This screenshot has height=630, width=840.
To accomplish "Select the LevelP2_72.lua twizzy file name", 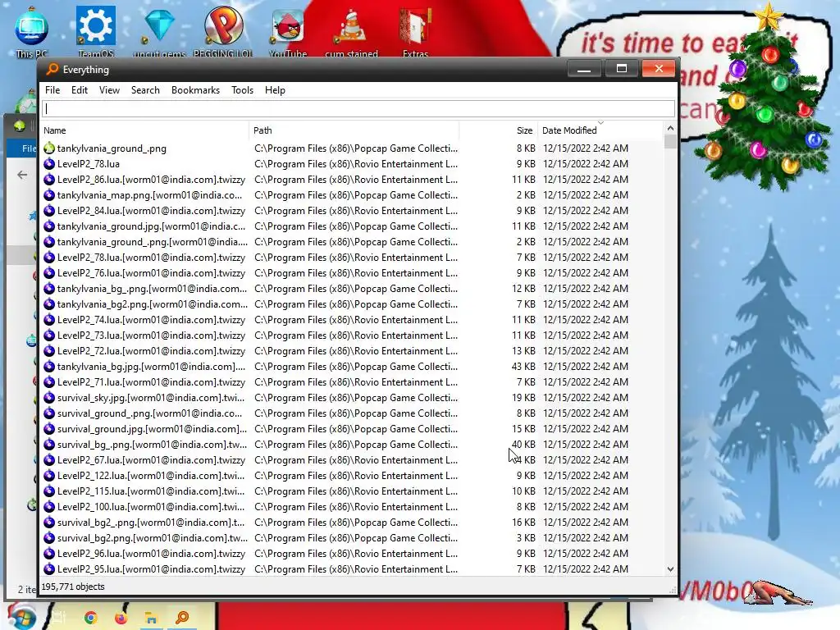I will (x=151, y=351).
